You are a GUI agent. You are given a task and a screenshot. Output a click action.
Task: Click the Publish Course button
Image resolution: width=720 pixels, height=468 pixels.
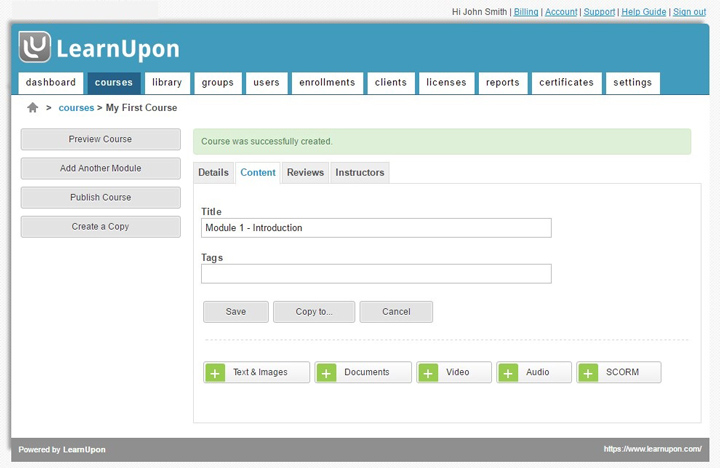[x=101, y=197]
